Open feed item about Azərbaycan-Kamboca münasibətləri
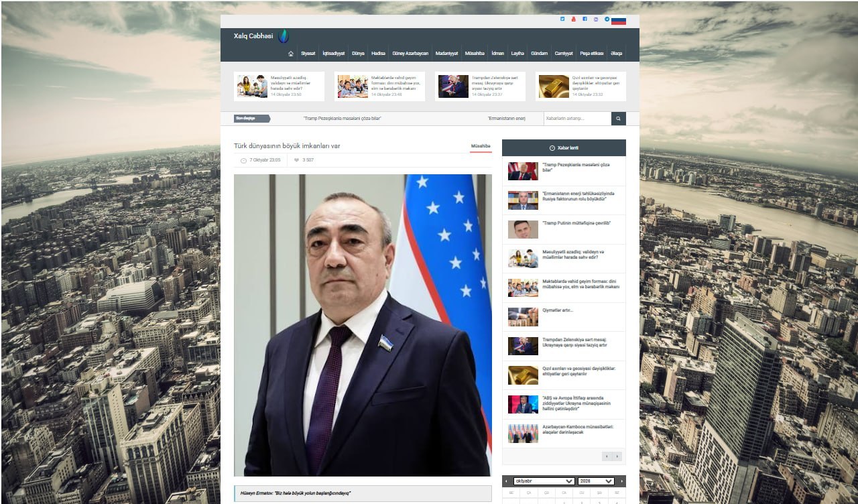Screen dimensions: 858x504 pos(564,433)
